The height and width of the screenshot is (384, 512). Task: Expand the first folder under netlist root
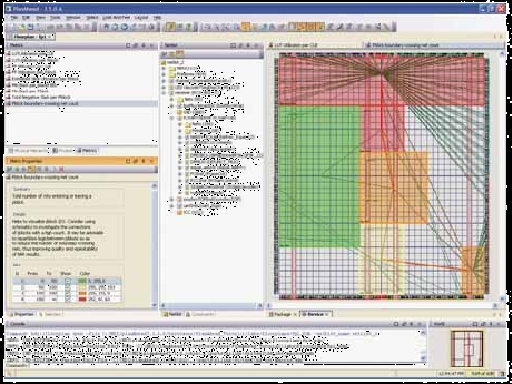164,69
